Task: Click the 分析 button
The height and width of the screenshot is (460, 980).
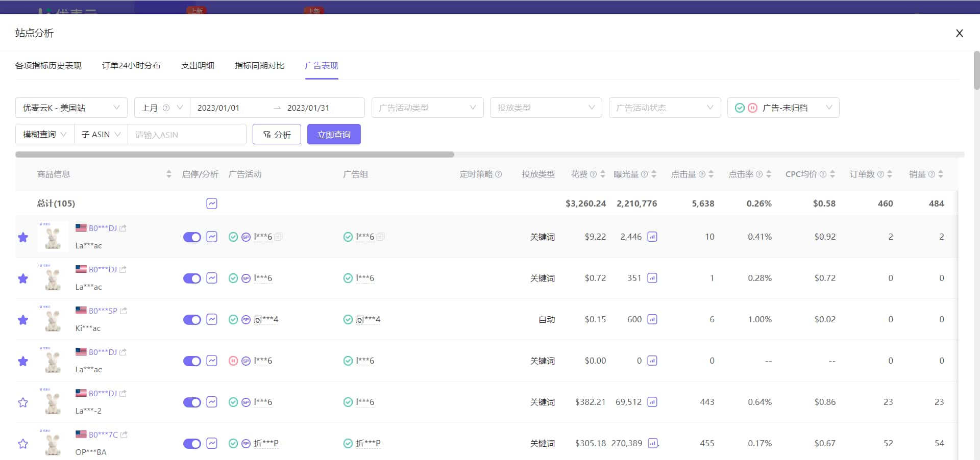Action: 277,134
